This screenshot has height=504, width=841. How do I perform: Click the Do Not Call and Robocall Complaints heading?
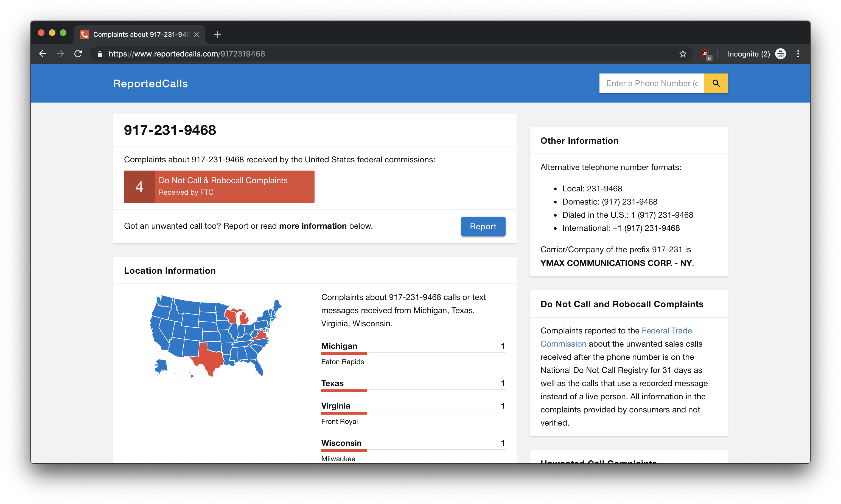point(622,304)
